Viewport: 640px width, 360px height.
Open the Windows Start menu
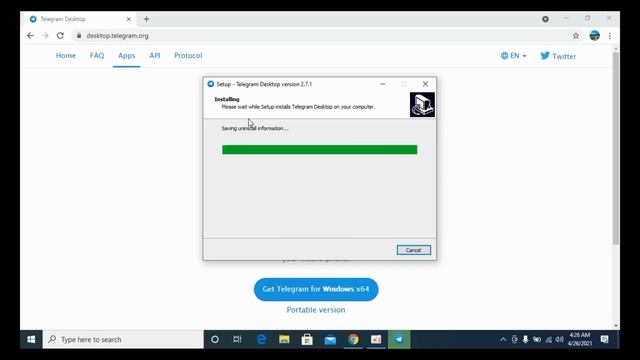(x=31, y=339)
